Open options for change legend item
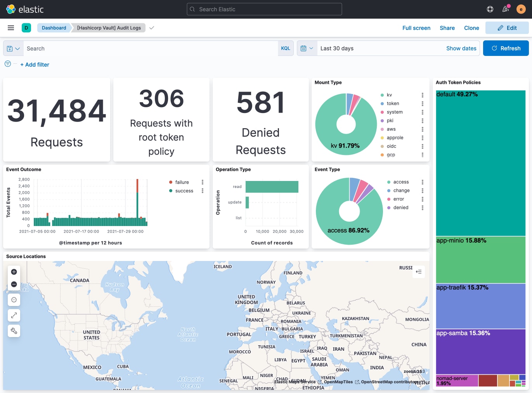 click(x=423, y=191)
